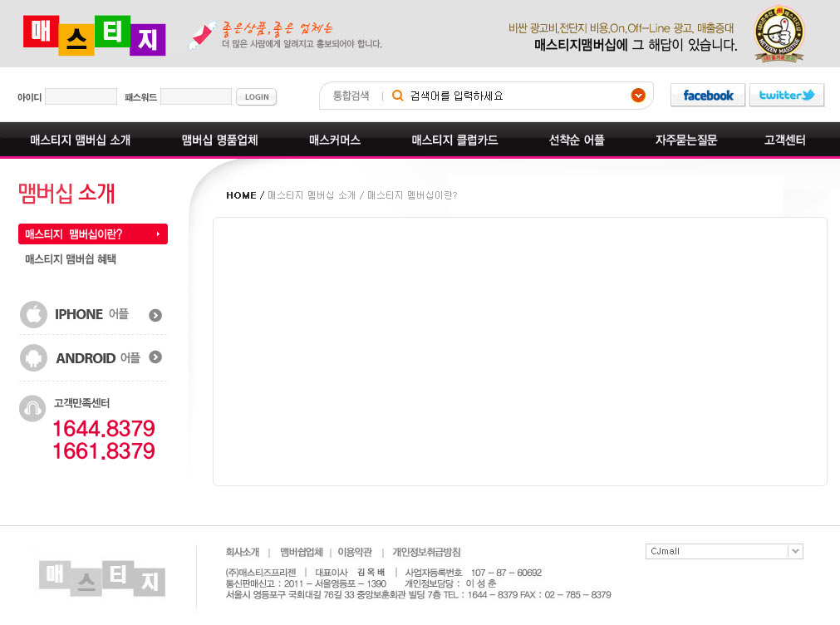Focus the 패스워드 input field
Screen dimensions: 840x625
[196, 96]
